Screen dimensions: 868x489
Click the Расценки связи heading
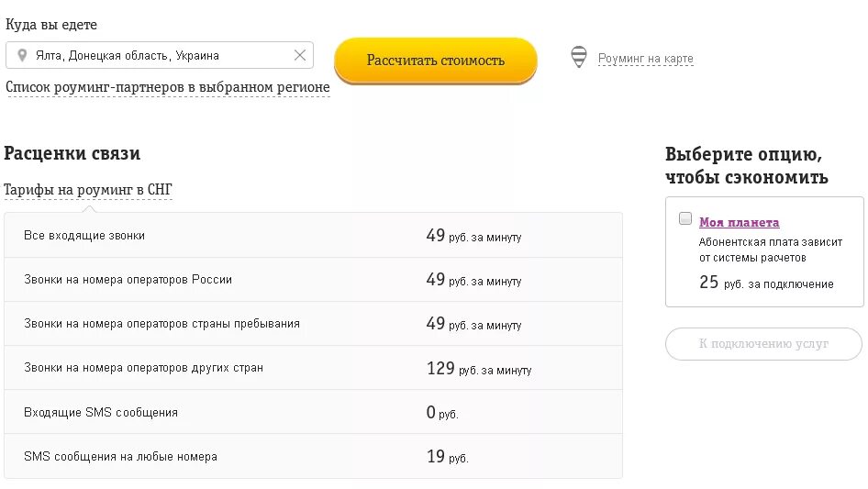point(72,153)
